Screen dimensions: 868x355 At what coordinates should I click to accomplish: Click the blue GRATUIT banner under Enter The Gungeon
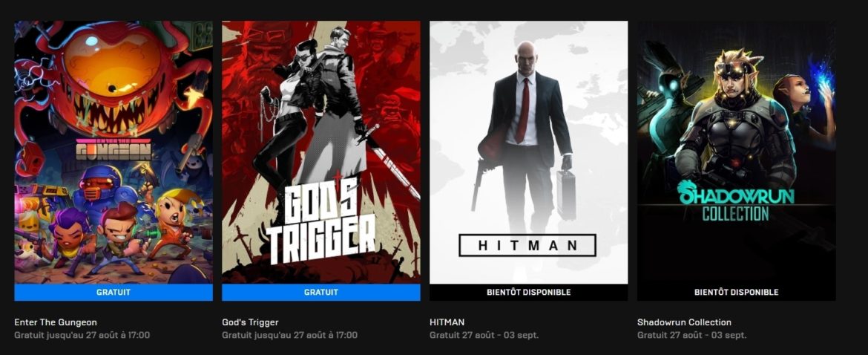[x=114, y=293]
